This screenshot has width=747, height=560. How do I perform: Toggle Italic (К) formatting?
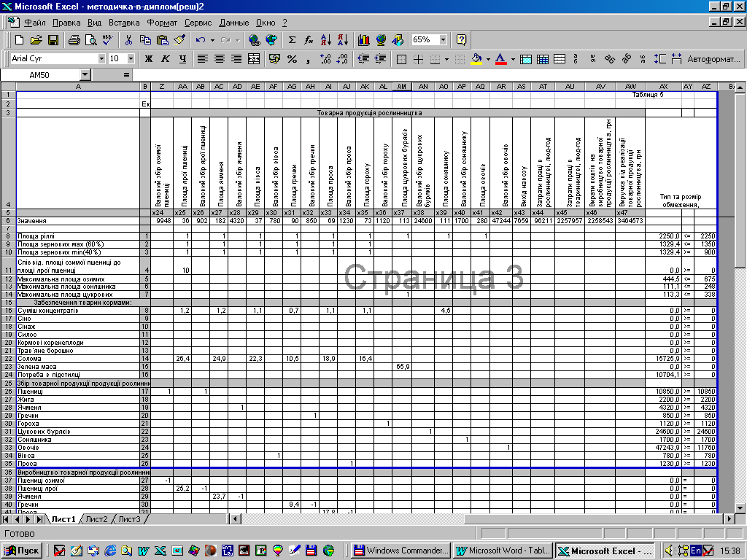(166, 59)
